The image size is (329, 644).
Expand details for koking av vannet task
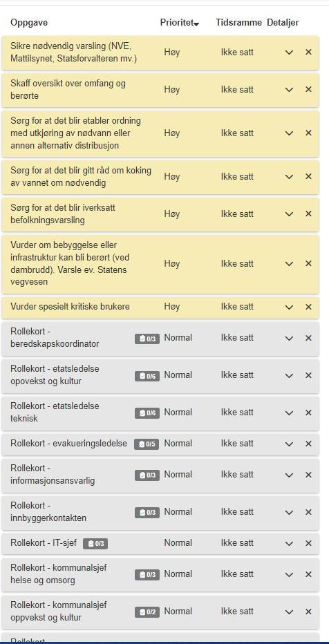pyautogui.click(x=289, y=177)
